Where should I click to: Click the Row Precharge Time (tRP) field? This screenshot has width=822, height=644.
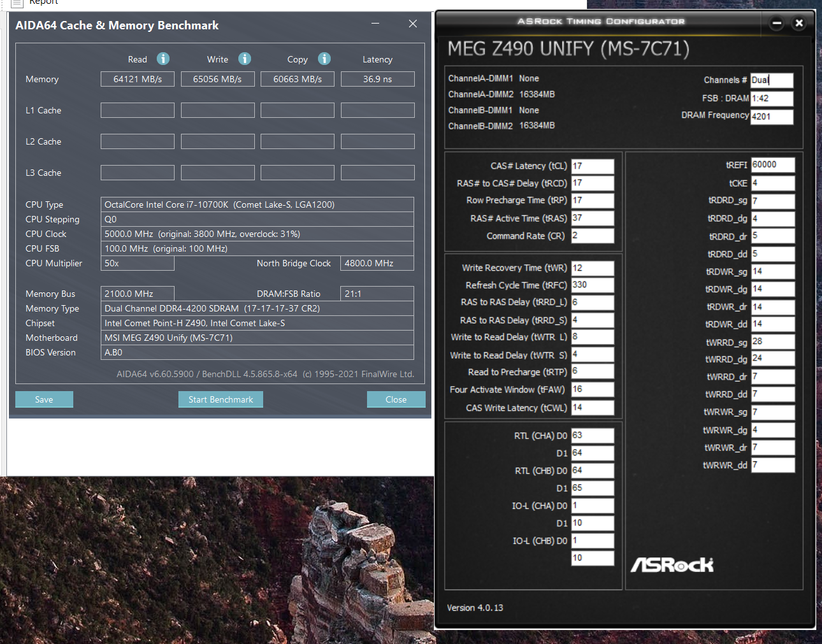click(x=593, y=201)
